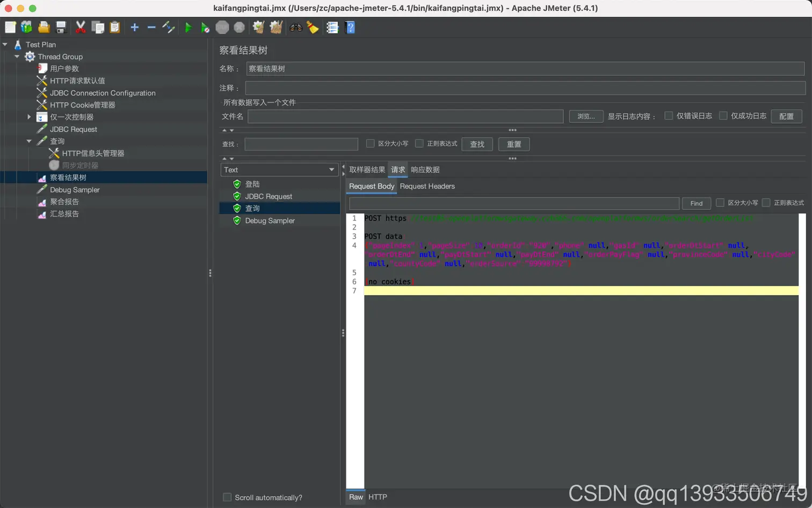
Task: Select JDBC Request result in results list
Action: coord(269,196)
